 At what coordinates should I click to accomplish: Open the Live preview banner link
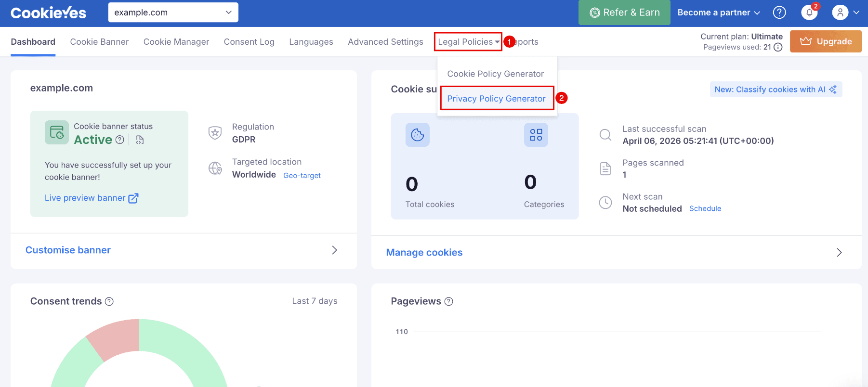coord(92,198)
